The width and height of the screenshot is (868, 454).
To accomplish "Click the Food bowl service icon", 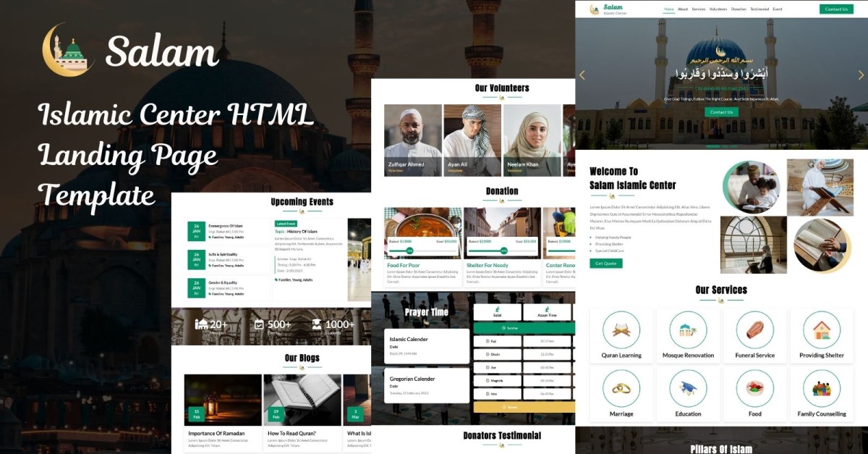I will 754,389.
